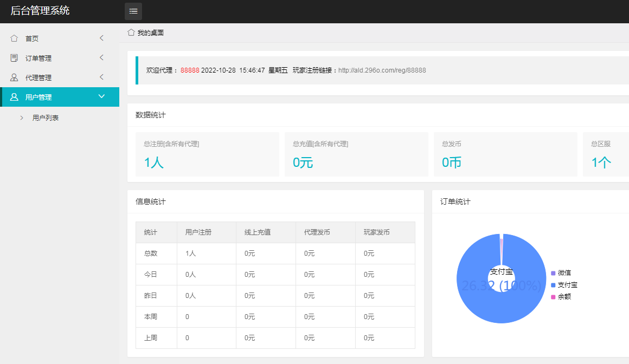Click the hamburger menu toggle button
This screenshot has height=364, width=629.
pyautogui.click(x=133, y=11)
